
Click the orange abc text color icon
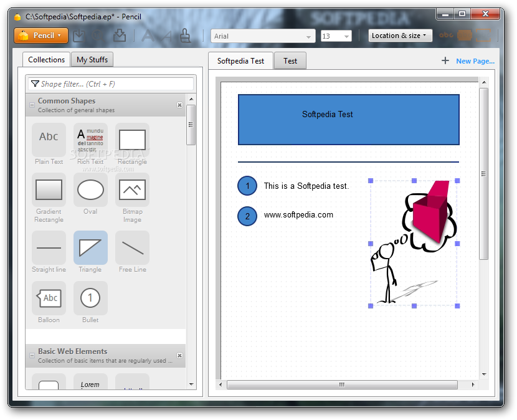[446, 35]
